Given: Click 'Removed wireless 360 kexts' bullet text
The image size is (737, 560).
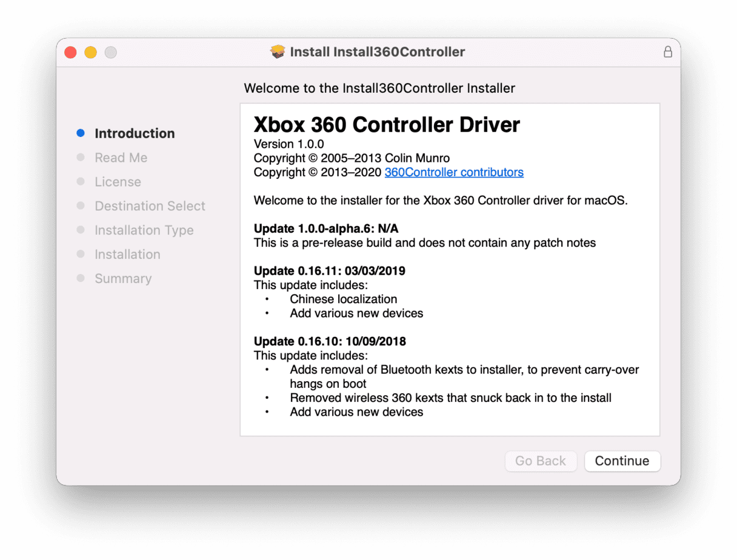Looking at the screenshot, I should (x=450, y=398).
